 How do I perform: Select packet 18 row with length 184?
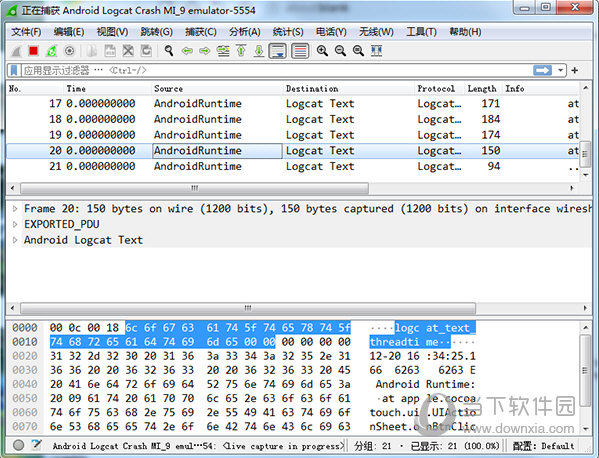293,119
